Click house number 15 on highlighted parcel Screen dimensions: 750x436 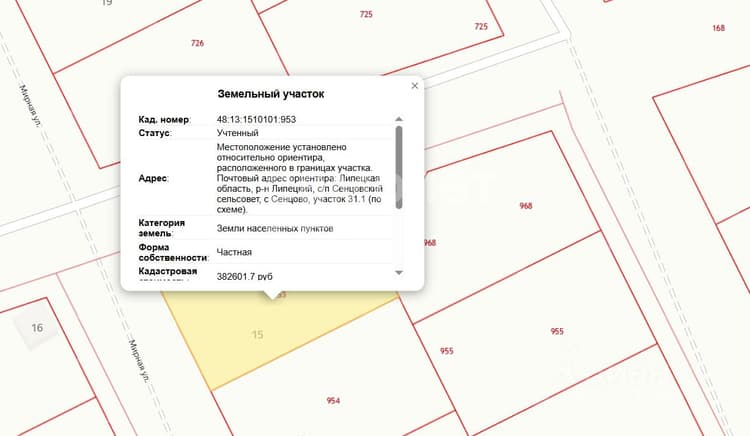[x=257, y=335]
